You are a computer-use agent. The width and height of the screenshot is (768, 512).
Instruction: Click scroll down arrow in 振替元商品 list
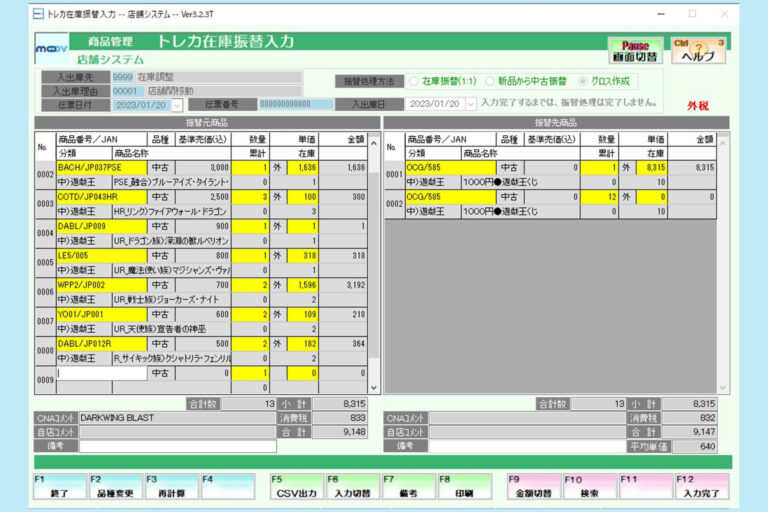click(374, 388)
